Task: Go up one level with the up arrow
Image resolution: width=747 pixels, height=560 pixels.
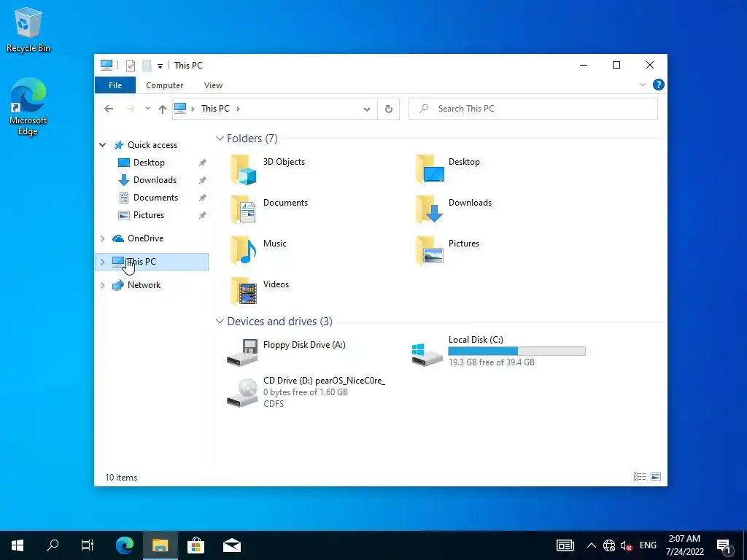Action: (163, 109)
